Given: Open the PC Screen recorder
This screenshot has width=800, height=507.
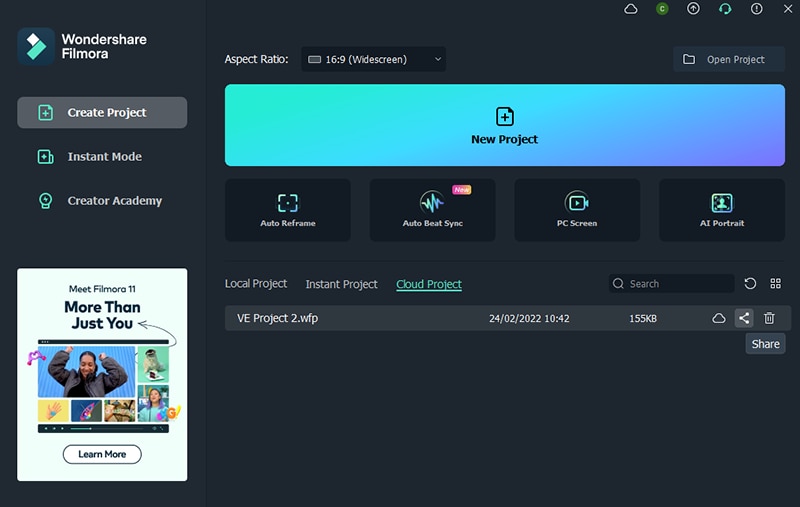Looking at the screenshot, I should [577, 210].
